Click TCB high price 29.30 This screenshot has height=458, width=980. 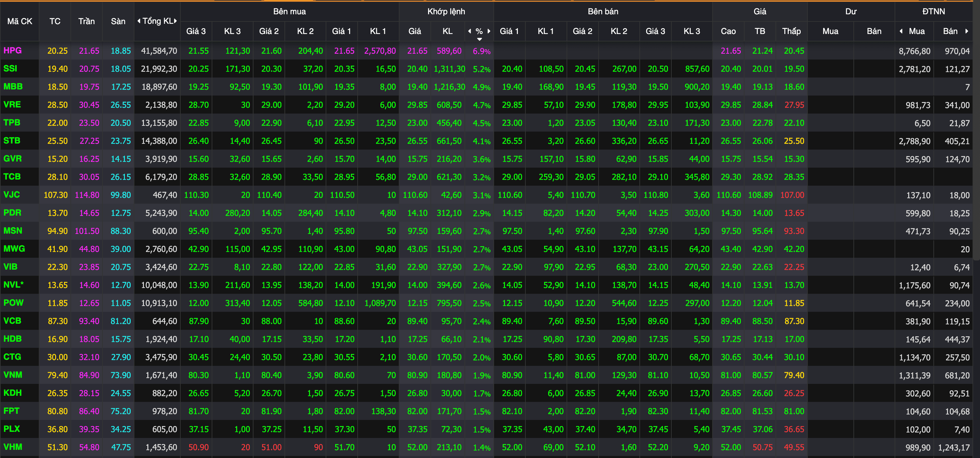point(731,177)
